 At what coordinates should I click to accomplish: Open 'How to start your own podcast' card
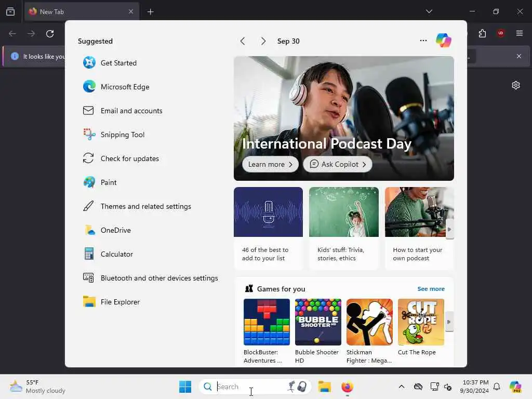pyautogui.click(x=419, y=228)
